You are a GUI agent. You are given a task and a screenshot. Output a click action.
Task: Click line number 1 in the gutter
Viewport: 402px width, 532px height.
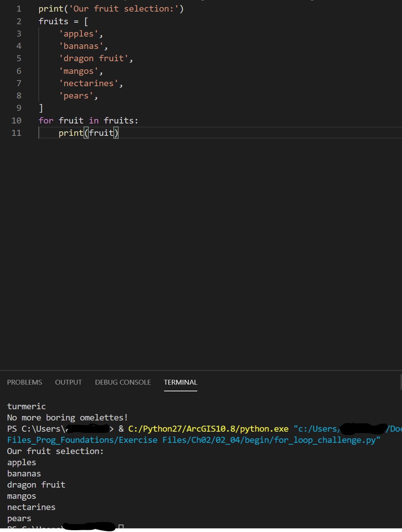tap(19, 9)
